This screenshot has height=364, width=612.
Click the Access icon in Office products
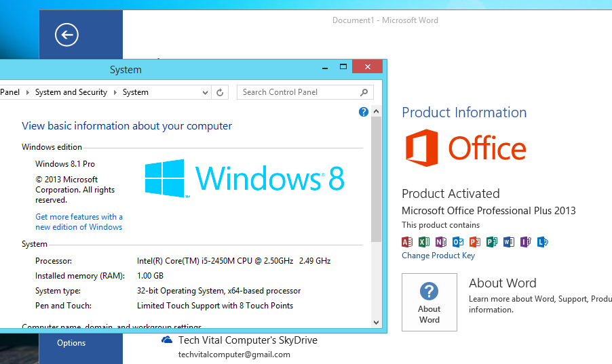407,242
